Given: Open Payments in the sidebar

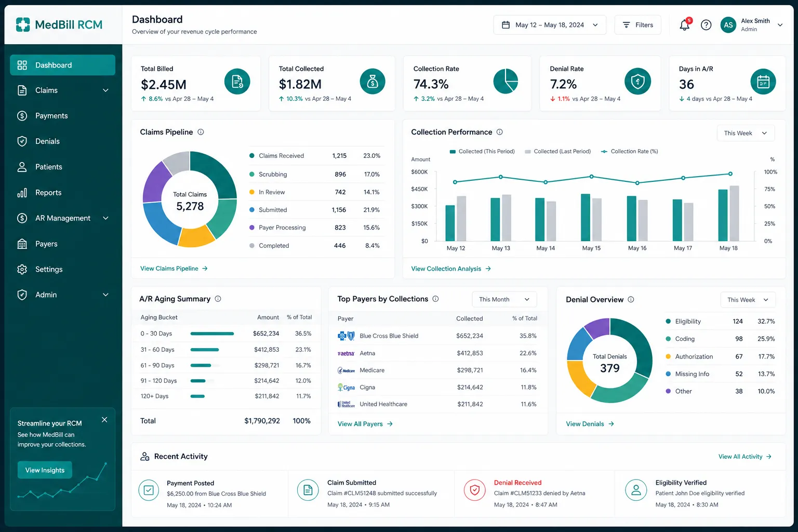Looking at the screenshot, I should click(x=62, y=116).
